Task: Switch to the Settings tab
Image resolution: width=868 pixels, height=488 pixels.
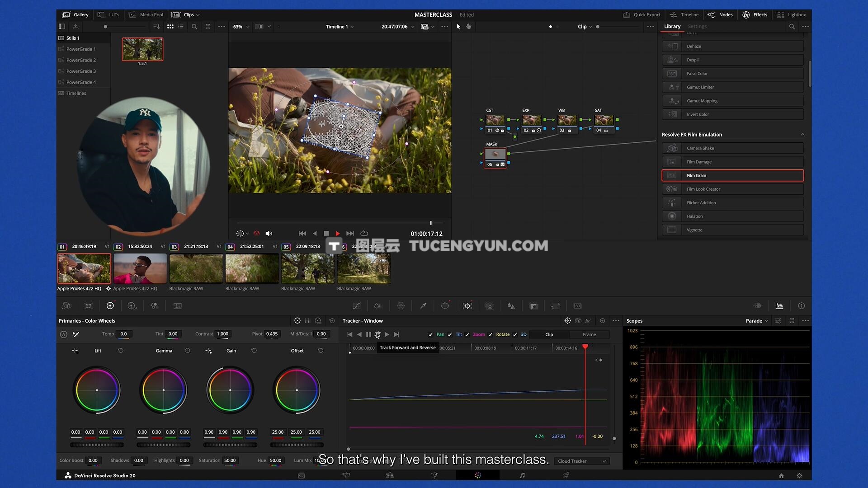Action: click(x=697, y=27)
